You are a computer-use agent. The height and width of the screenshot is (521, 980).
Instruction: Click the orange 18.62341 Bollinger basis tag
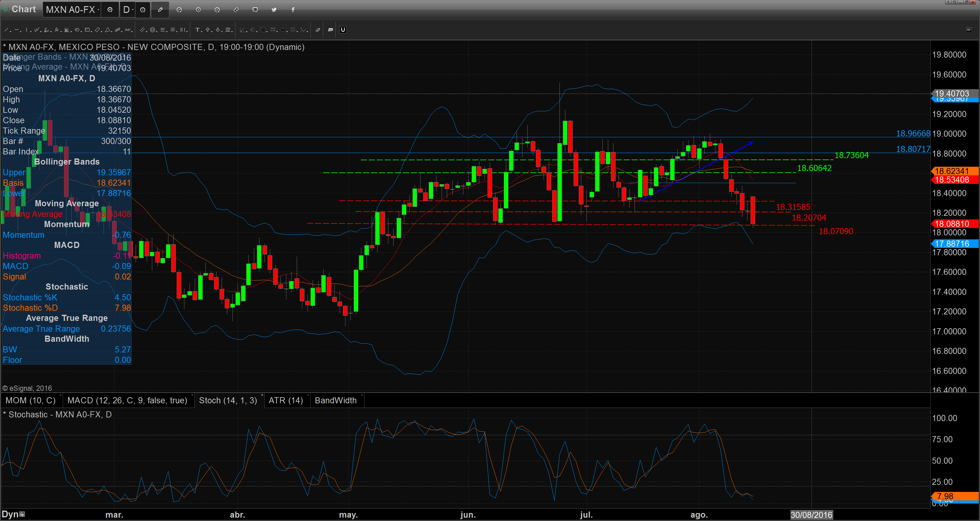[x=955, y=171]
